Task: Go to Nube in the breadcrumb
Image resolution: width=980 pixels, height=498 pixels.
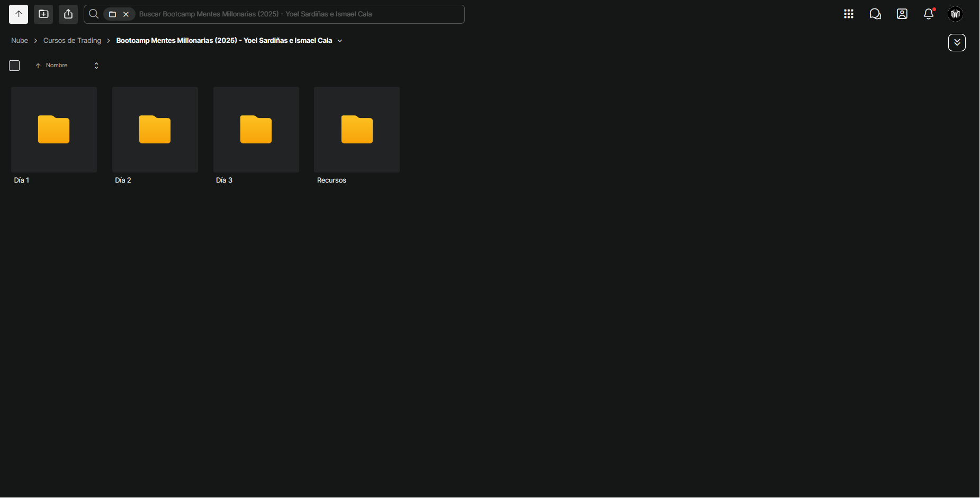Action: click(20, 41)
